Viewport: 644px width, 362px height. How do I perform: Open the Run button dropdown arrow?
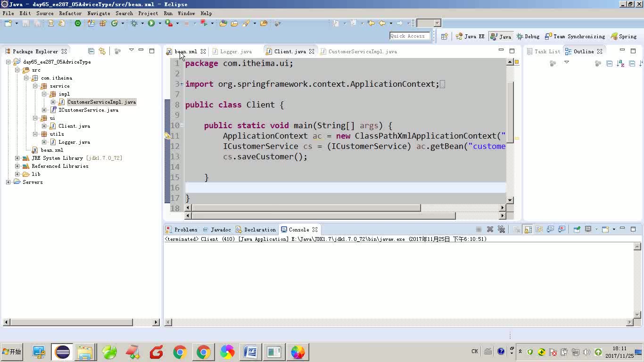click(160, 23)
